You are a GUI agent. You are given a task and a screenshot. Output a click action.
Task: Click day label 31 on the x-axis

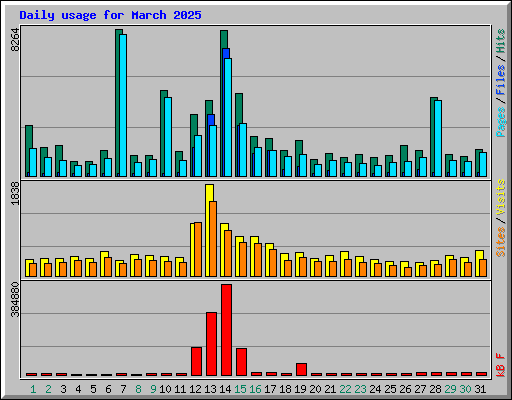pos(480,389)
